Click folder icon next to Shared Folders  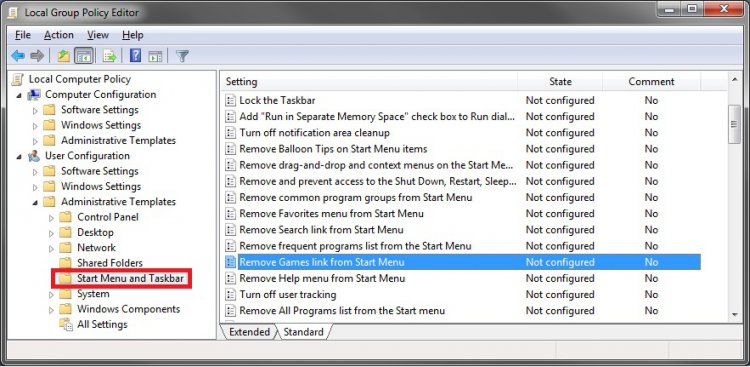66,263
